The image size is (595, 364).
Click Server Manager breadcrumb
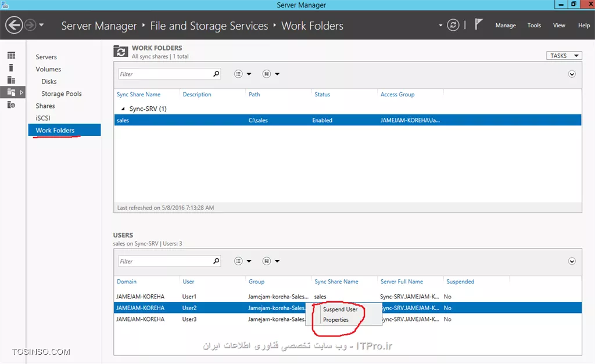pos(99,26)
